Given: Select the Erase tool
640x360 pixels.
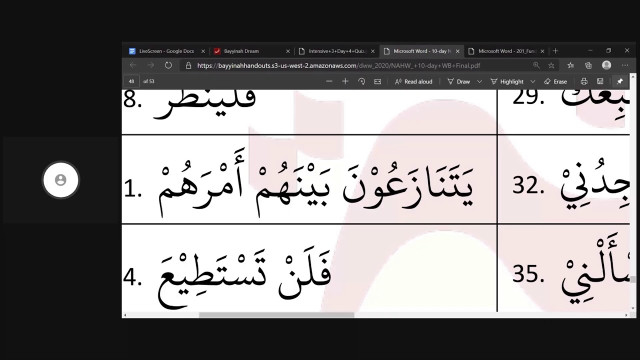Looking at the screenshot, I should pos(556,82).
